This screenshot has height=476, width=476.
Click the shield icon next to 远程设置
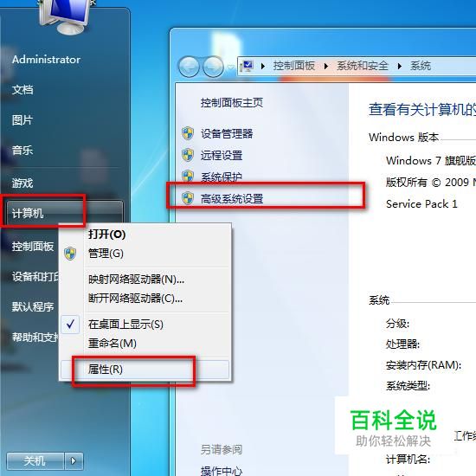[x=188, y=155]
